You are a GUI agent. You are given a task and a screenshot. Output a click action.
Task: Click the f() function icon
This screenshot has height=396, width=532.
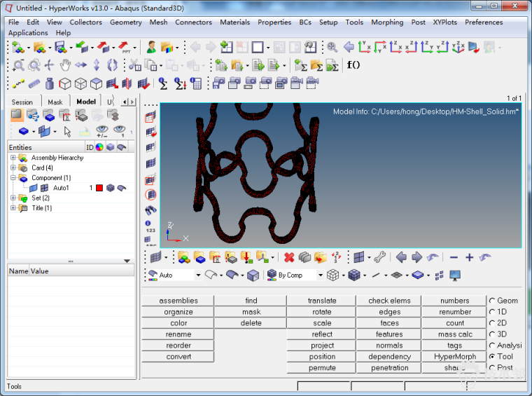point(353,65)
